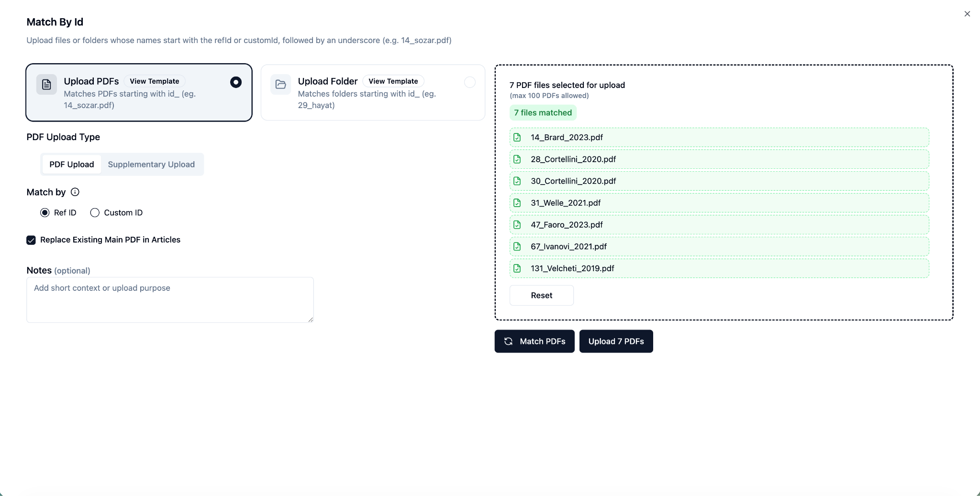Viewport: 980px width, 496px height.
Task: Uncheck Replace Existing Main PDF in Articles
Action: [x=31, y=240]
